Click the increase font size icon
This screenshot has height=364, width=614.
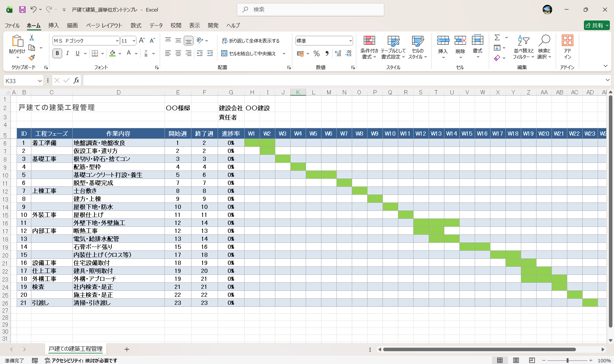coord(142,41)
